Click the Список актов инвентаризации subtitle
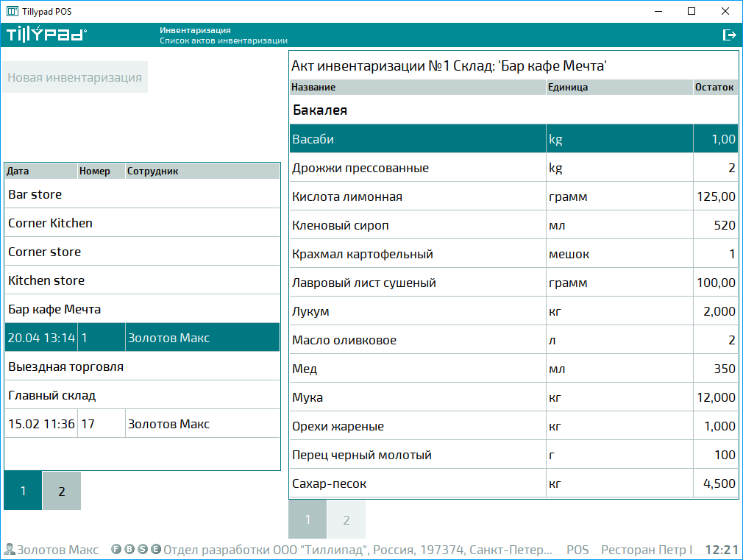The height and width of the screenshot is (560, 743). [223, 40]
